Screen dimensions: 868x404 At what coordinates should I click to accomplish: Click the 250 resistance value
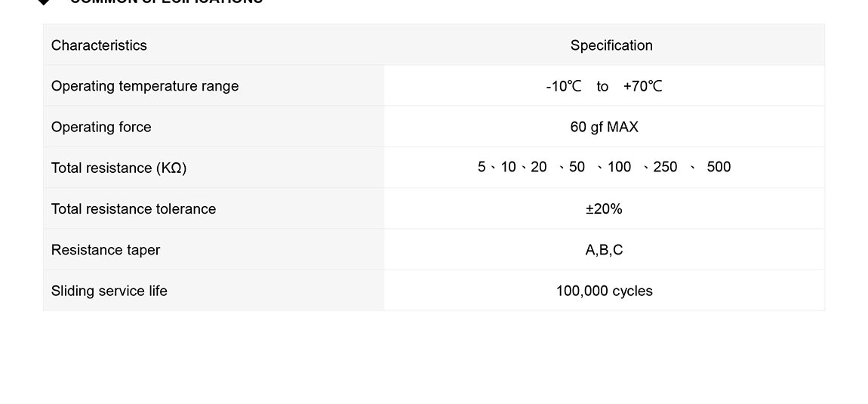[665, 167]
